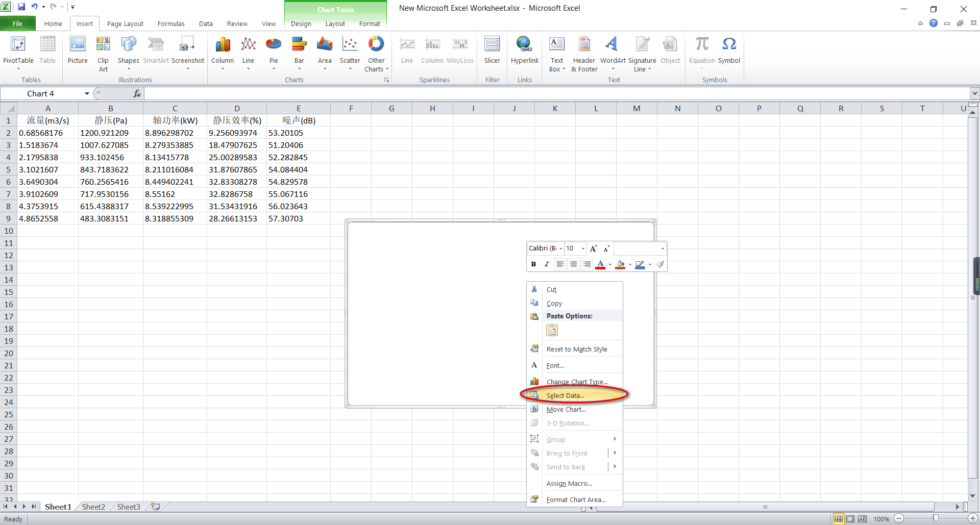Choose Select Data from the context menu
Image resolution: width=980 pixels, height=525 pixels.
[x=565, y=395]
